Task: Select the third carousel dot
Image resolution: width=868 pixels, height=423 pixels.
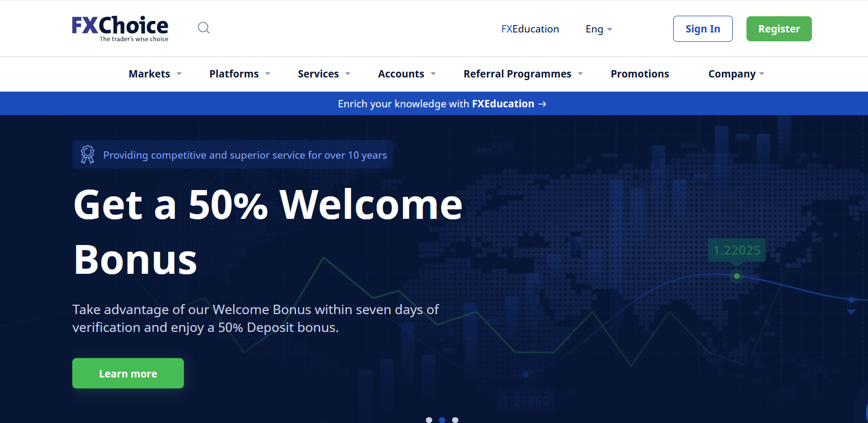Action: pos(455,419)
